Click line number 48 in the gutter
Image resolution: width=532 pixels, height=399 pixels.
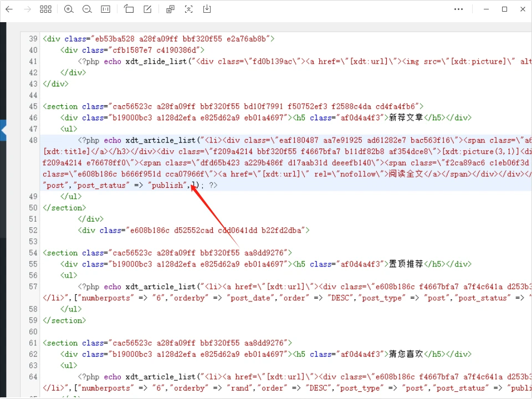point(33,140)
